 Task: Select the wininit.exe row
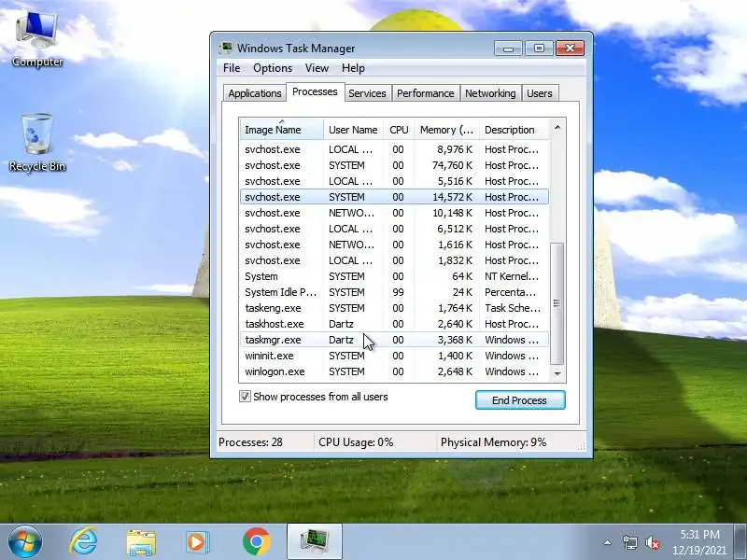[x=394, y=356]
